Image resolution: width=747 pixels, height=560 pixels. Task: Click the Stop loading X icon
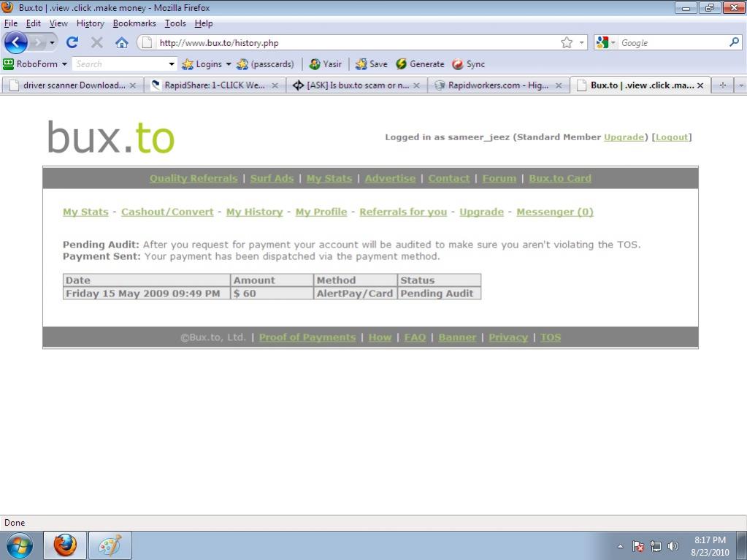(x=96, y=42)
